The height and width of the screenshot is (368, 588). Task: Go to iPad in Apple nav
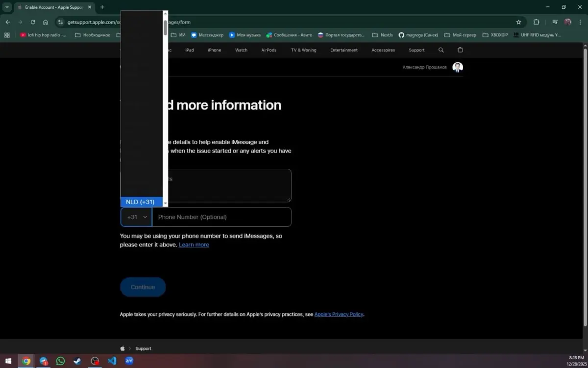(x=190, y=50)
